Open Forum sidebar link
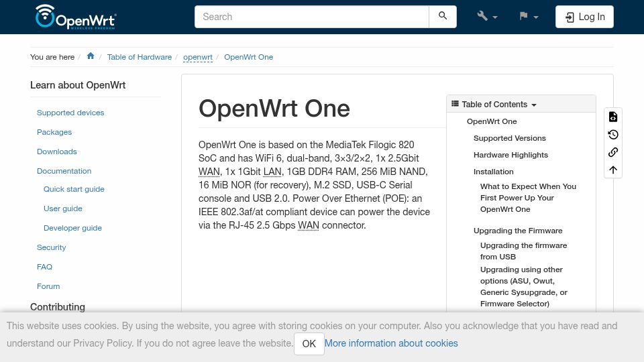 click(48, 286)
